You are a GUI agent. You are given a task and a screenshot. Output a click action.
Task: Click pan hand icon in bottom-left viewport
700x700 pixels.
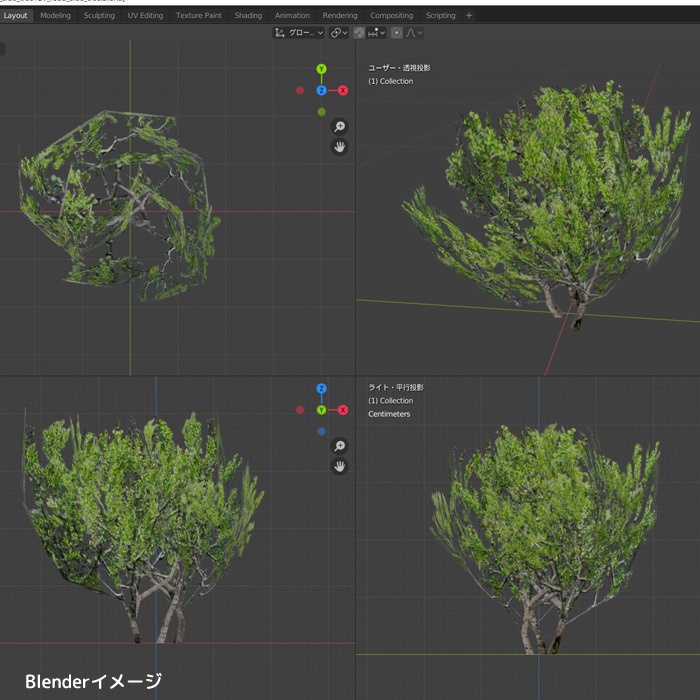[x=340, y=467]
